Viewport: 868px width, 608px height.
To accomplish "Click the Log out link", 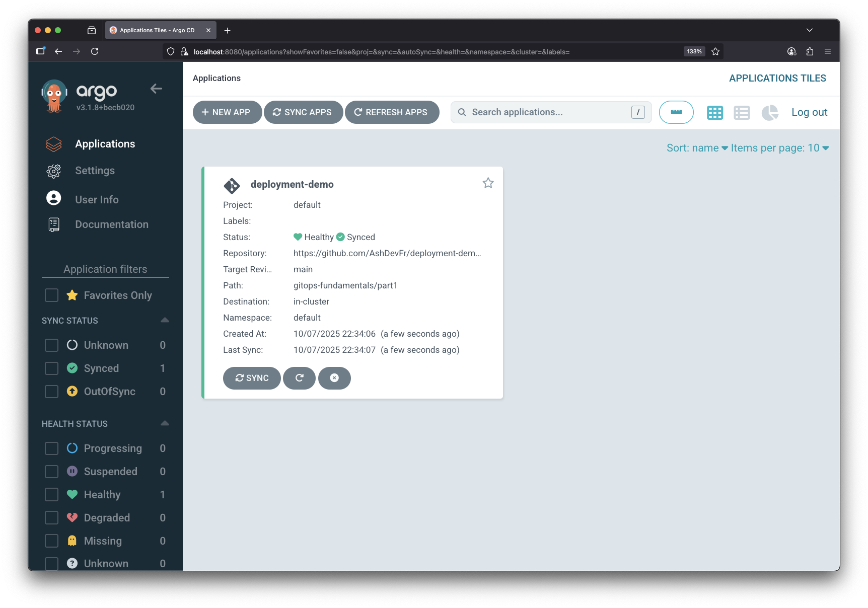I will click(x=809, y=112).
